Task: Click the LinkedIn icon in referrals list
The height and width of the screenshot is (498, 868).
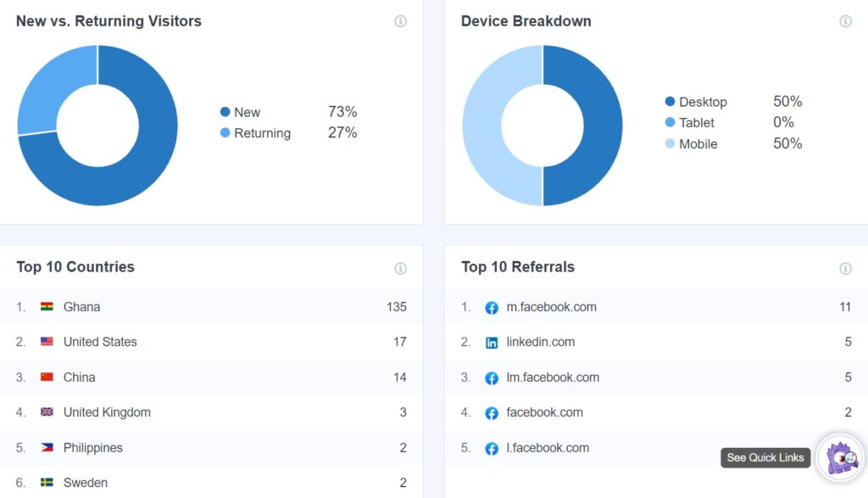Action: click(492, 343)
